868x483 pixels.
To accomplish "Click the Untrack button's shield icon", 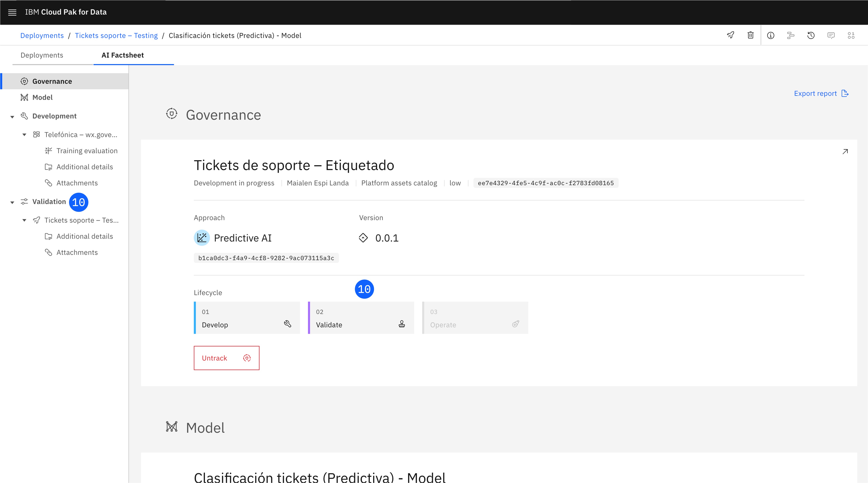I will [x=247, y=358].
